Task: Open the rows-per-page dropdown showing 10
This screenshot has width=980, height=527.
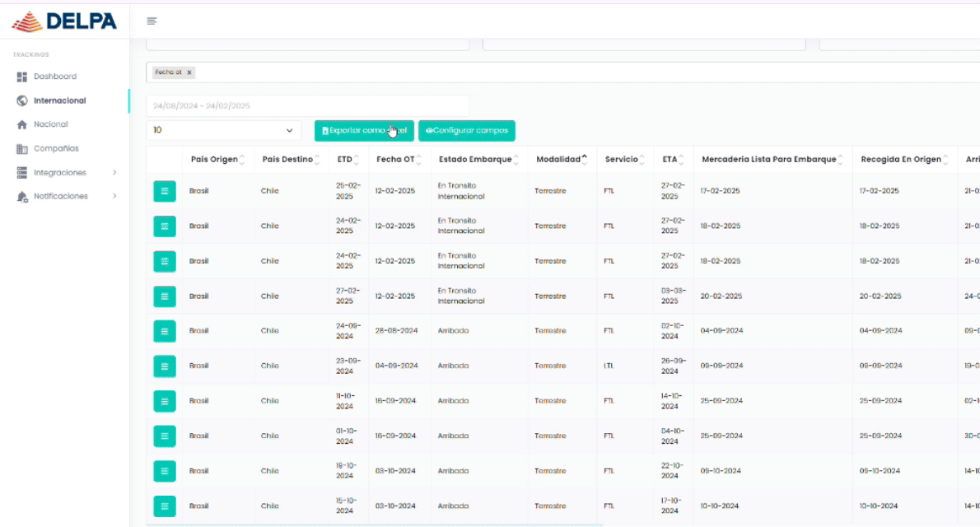Action: click(x=224, y=130)
